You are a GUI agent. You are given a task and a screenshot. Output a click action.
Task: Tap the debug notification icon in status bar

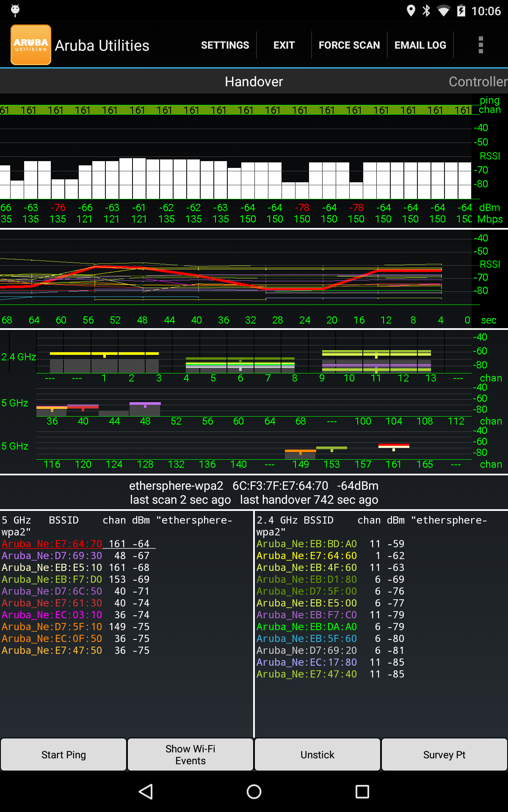pyautogui.click(x=15, y=11)
